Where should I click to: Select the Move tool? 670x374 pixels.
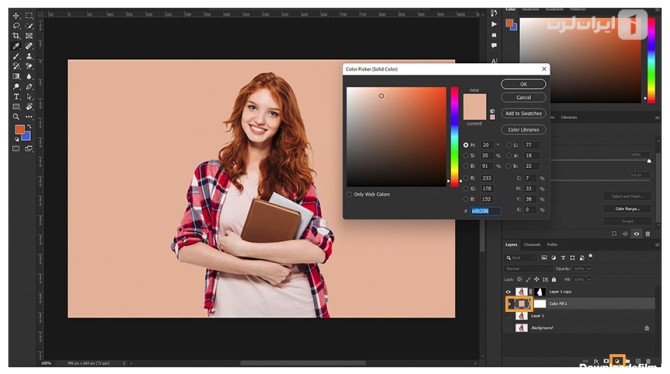point(16,15)
